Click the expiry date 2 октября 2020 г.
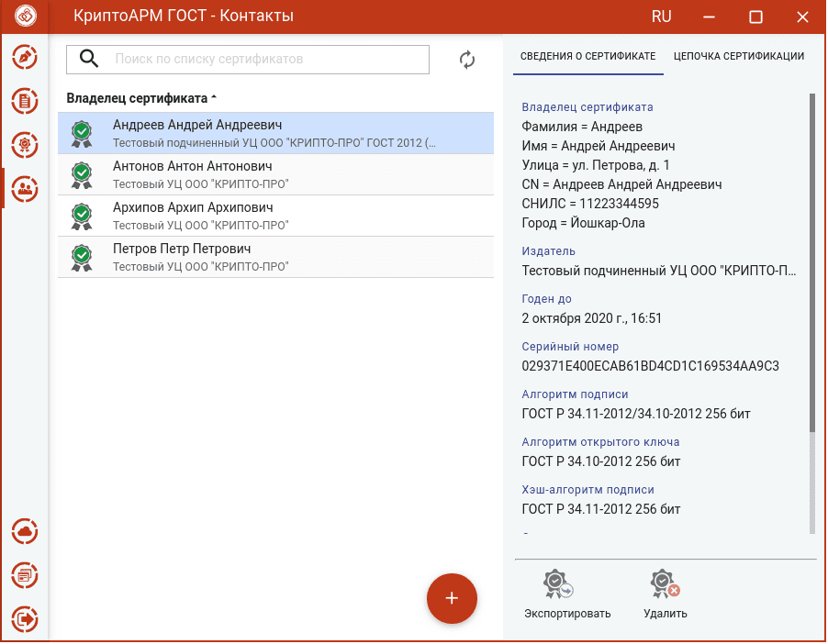This screenshot has width=828, height=644. coord(591,318)
